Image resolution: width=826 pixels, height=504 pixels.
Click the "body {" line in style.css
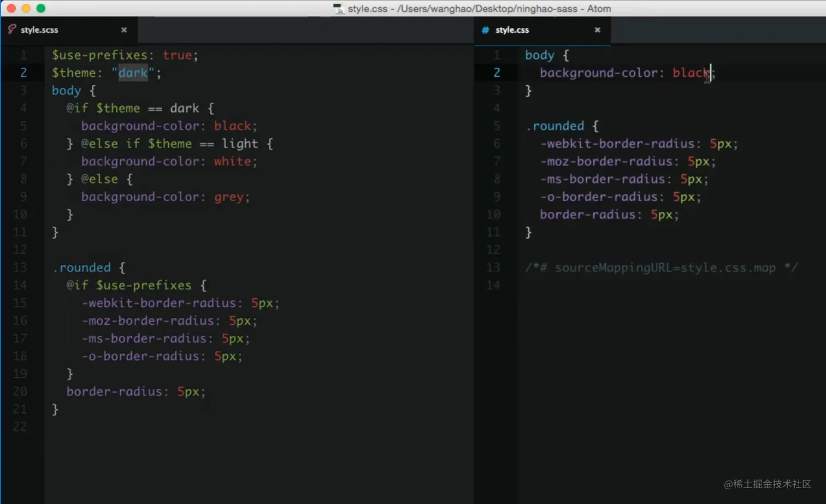click(547, 55)
